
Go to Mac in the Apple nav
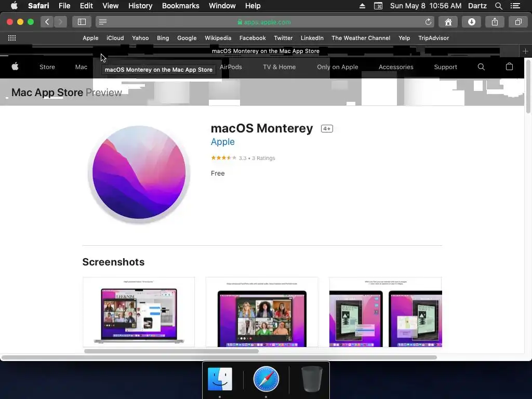[81, 67]
